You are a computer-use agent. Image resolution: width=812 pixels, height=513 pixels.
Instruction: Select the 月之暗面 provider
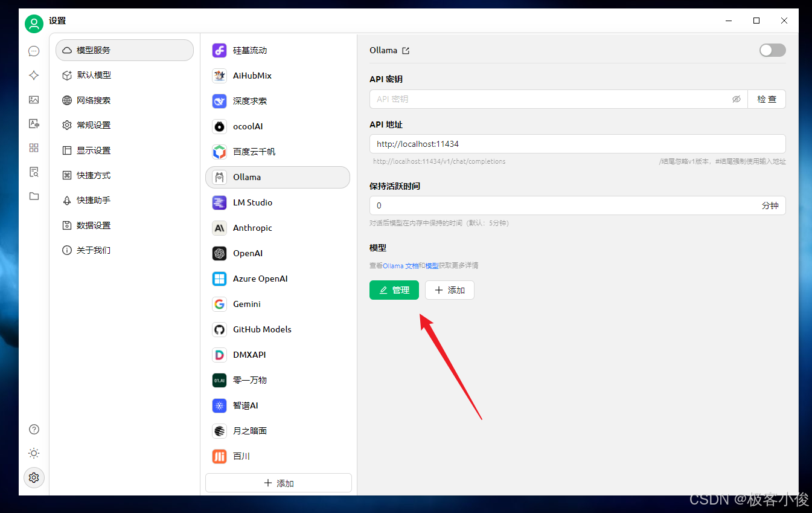pos(278,431)
